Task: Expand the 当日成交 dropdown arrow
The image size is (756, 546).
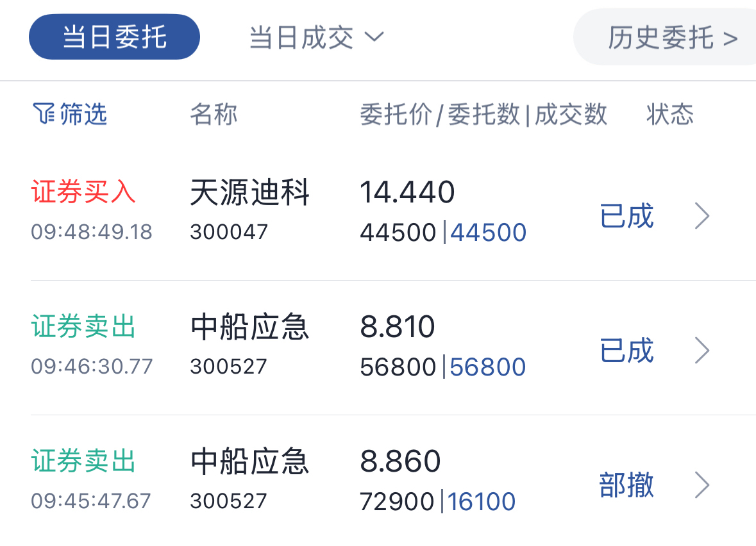Action: [x=374, y=37]
